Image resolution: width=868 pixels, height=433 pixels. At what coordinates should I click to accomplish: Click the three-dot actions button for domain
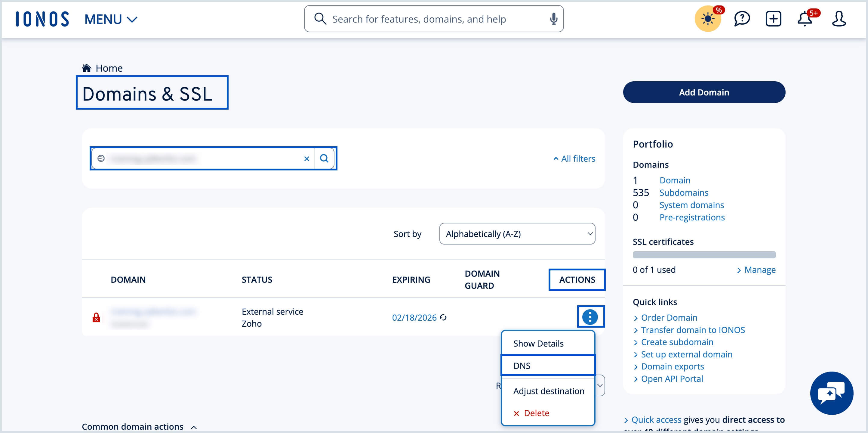pyautogui.click(x=590, y=317)
